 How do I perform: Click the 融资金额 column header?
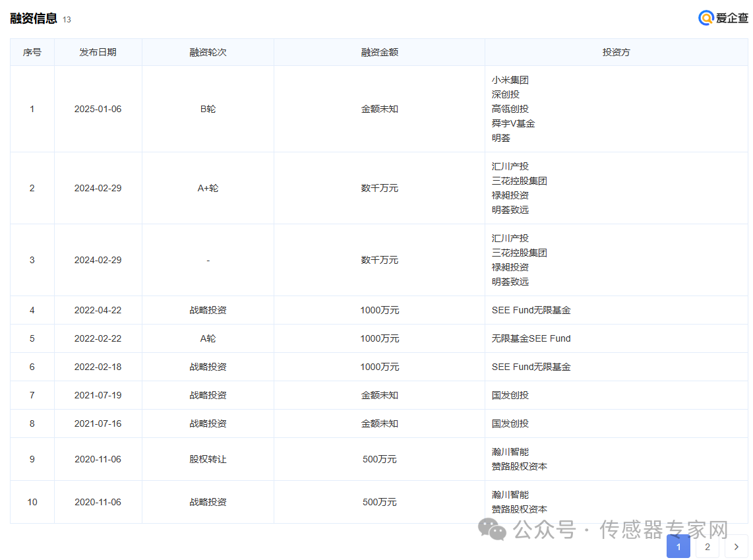click(x=379, y=52)
